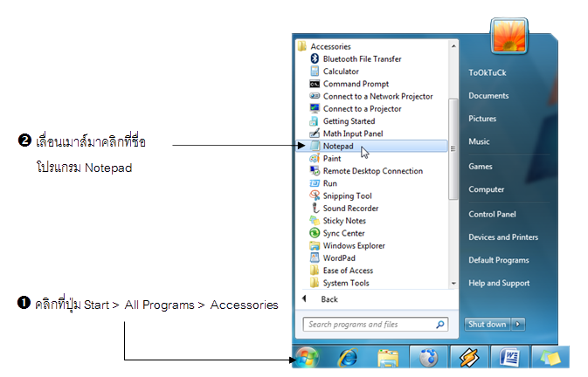588x377 pixels.
Task: Click the Run icon
Action: pyautogui.click(x=315, y=183)
